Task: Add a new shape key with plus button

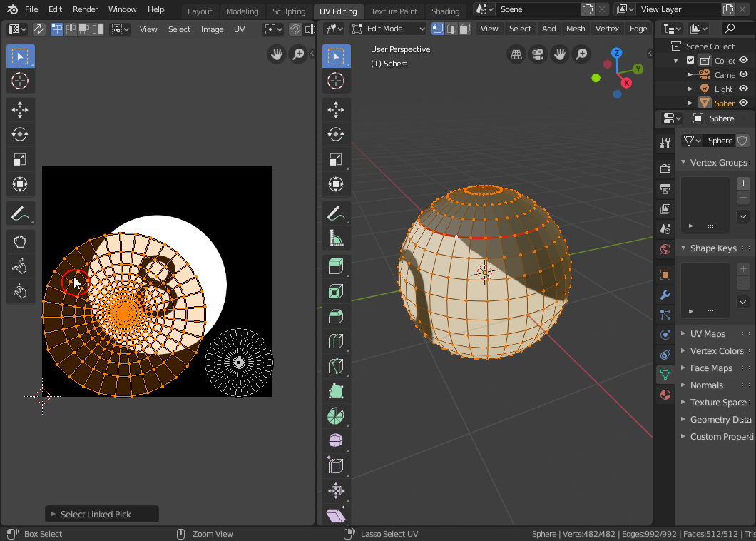Action: (x=743, y=269)
